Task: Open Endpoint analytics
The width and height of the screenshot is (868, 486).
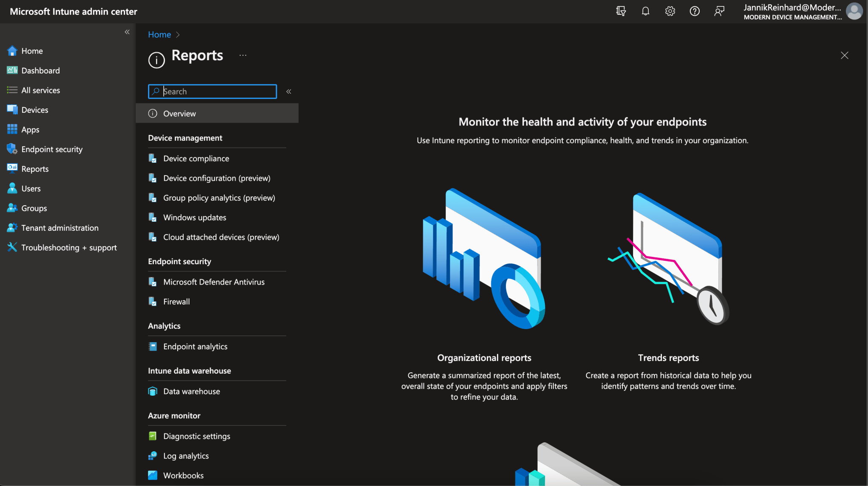Action: coord(195,346)
